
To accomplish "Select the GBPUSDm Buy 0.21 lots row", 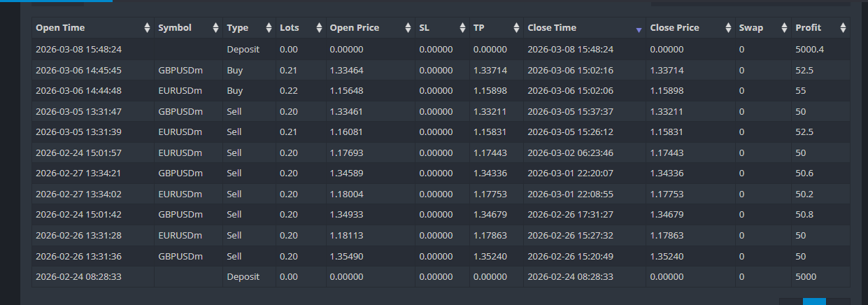I will (x=441, y=71).
